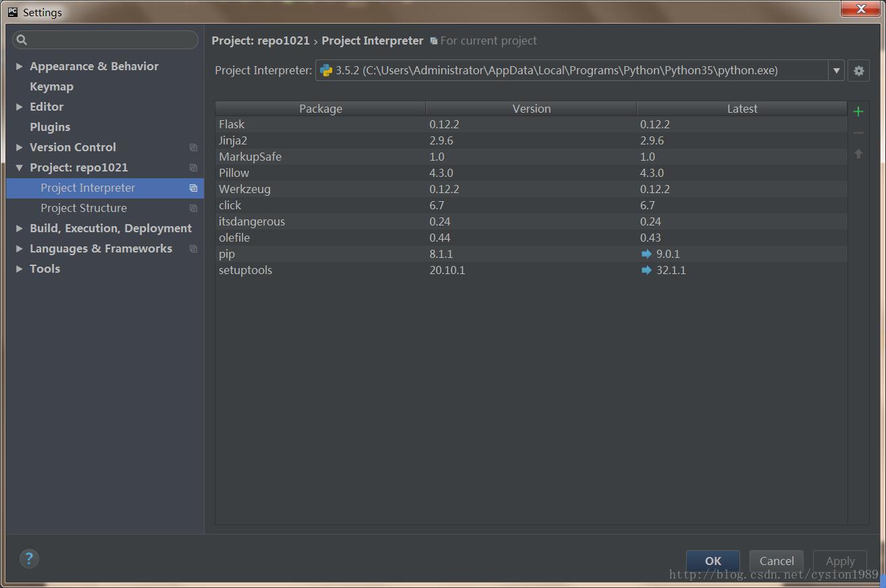Click the Python logo in interpreter field
The width and height of the screenshot is (886, 588).
[x=326, y=70]
